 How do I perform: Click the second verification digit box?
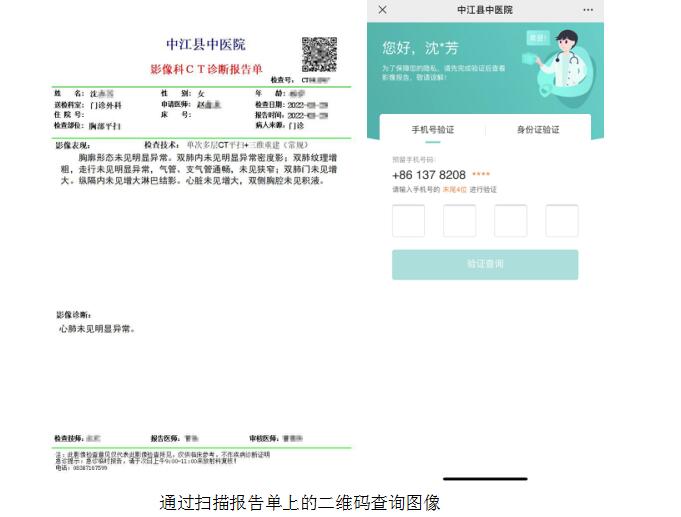coord(459,221)
